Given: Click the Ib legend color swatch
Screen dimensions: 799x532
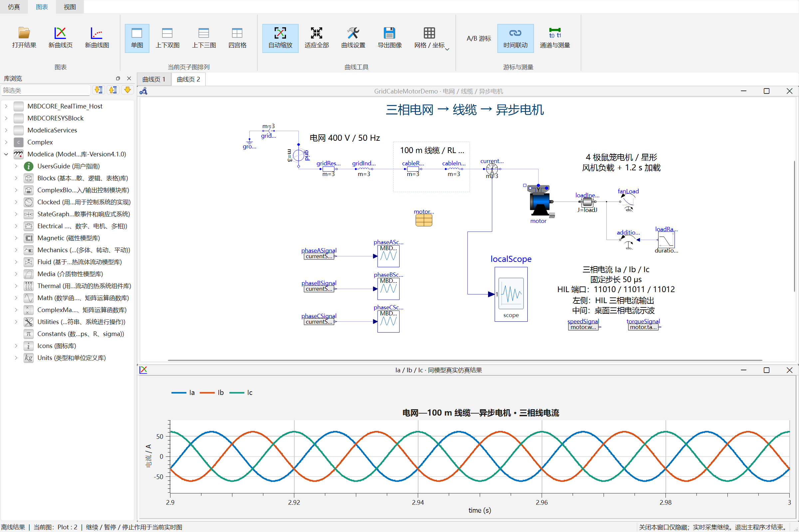Looking at the screenshot, I should click(x=207, y=393).
